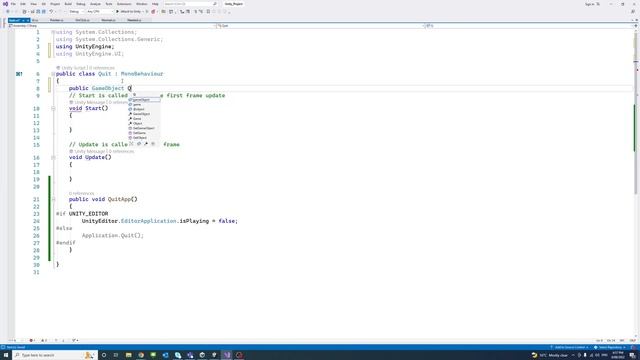Open the Windows Start menu
The height and width of the screenshot is (360, 640).
pos(6,355)
